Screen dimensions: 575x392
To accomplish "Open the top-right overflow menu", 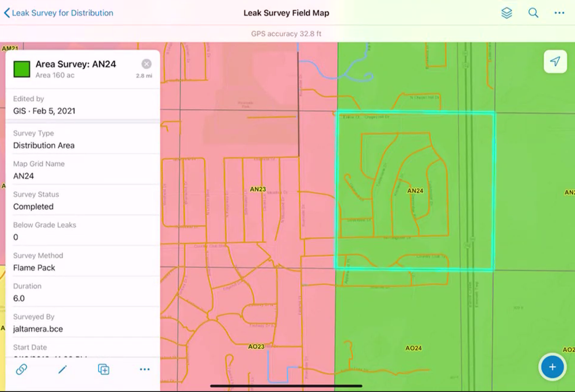I will (x=559, y=13).
